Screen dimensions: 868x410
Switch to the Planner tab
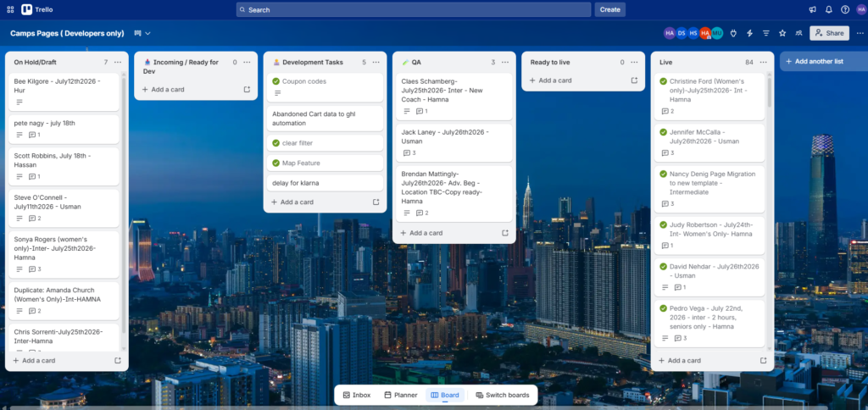[401, 395]
